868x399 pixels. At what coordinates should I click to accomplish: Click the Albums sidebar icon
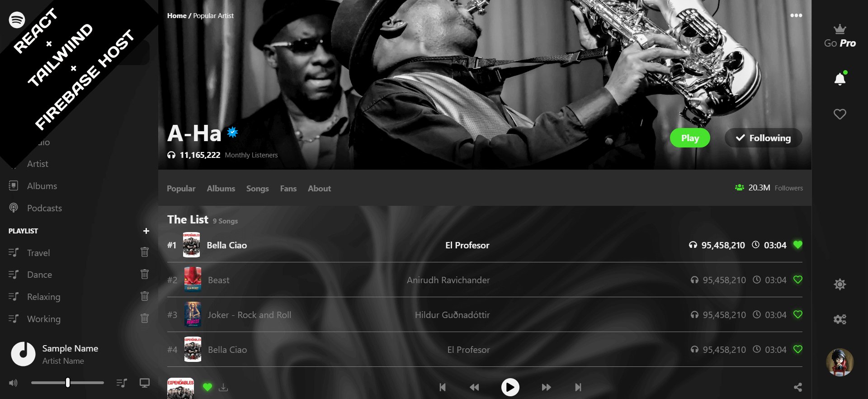pyautogui.click(x=14, y=185)
